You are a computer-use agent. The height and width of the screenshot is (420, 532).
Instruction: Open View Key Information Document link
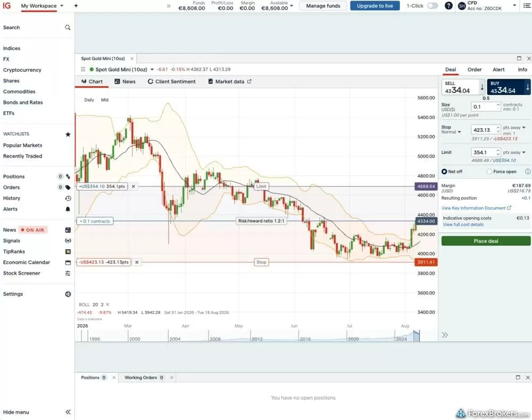[x=476, y=208]
